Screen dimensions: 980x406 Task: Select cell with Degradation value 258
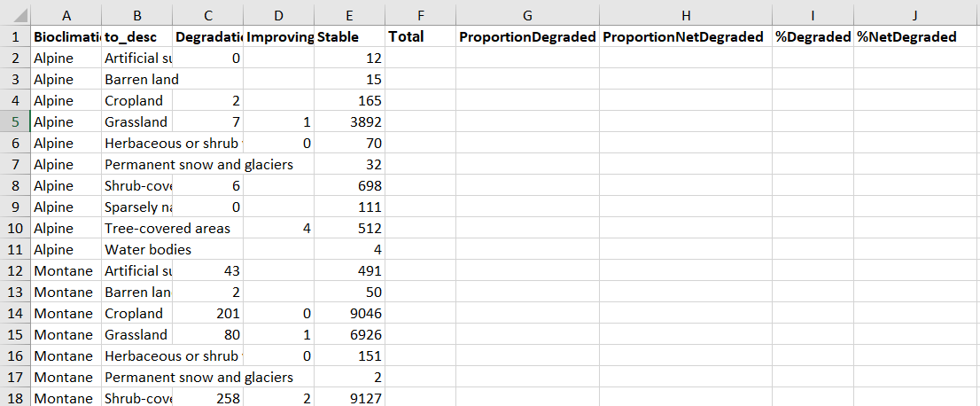pyautogui.click(x=207, y=398)
